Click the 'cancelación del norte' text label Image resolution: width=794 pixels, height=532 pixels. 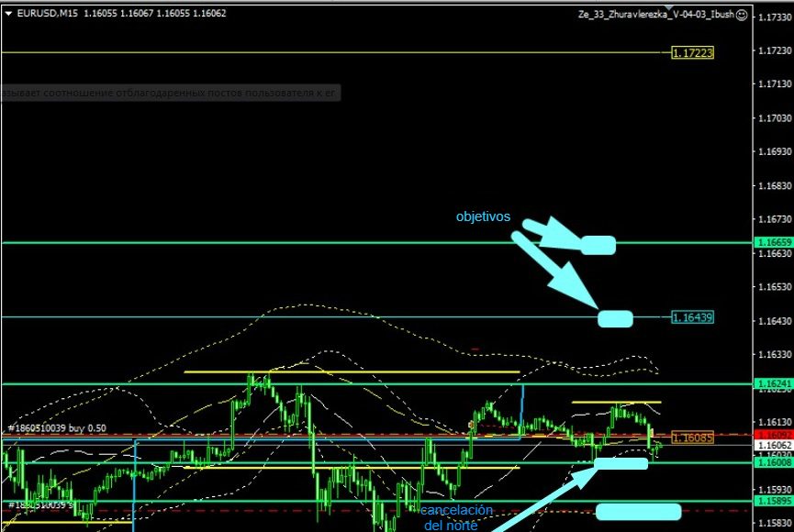456,517
